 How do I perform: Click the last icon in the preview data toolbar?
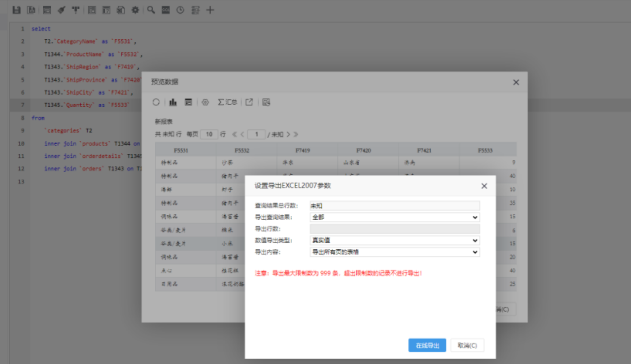(266, 102)
